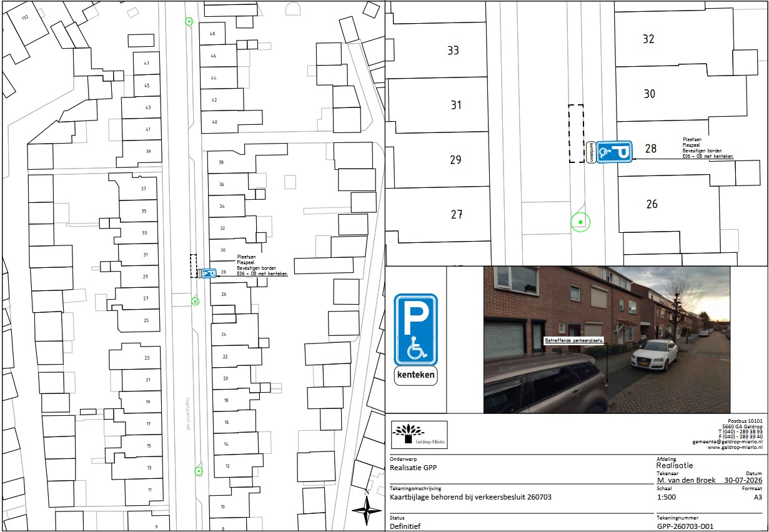Click the compass rose north arrow

[367, 510]
